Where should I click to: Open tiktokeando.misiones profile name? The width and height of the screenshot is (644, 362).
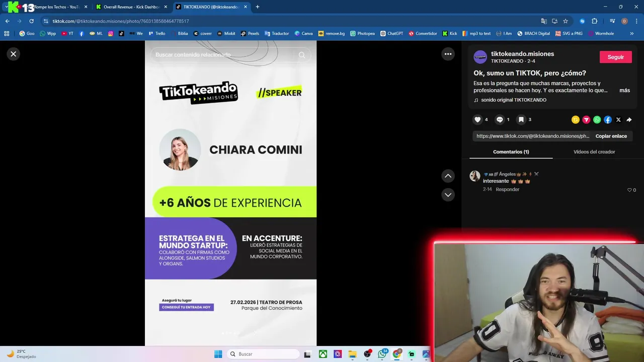click(522, 54)
